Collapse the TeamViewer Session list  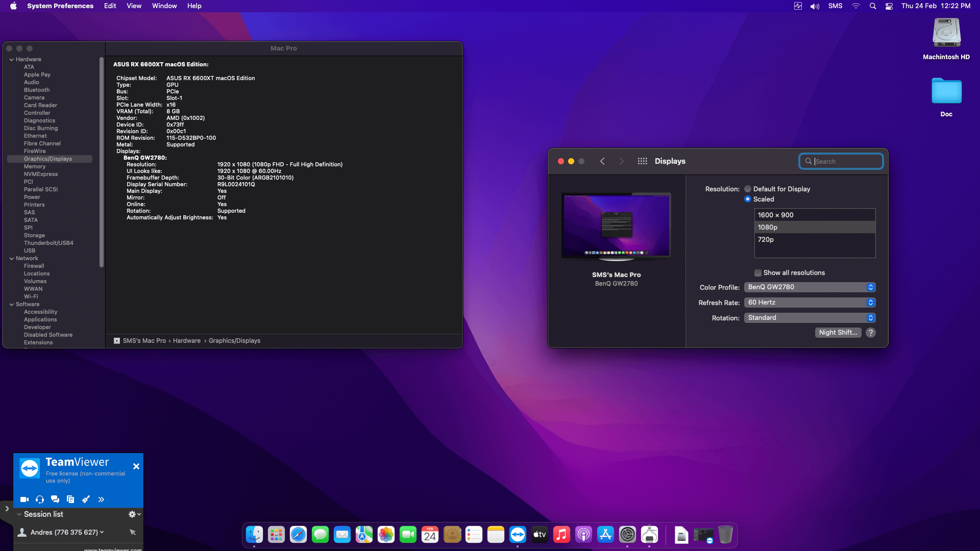coord(19,514)
